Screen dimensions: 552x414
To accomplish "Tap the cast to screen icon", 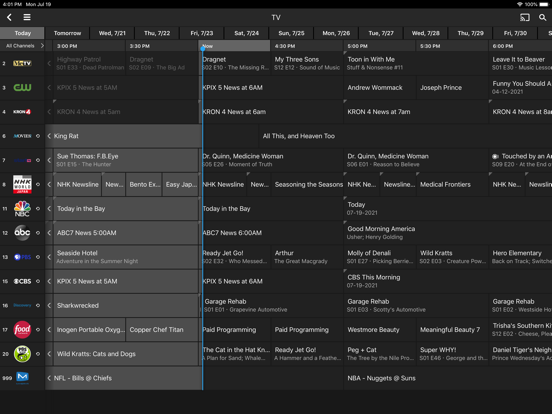I will (x=525, y=17).
